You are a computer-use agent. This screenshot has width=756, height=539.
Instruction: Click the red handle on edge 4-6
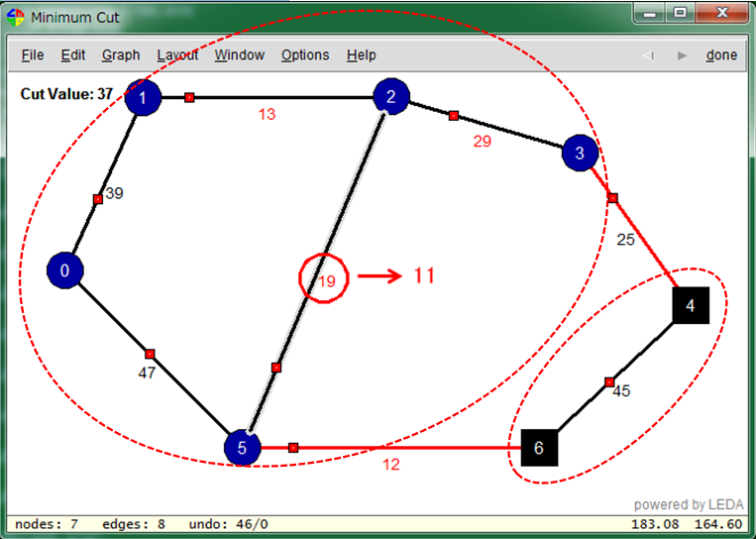pyautogui.click(x=609, y=382)
